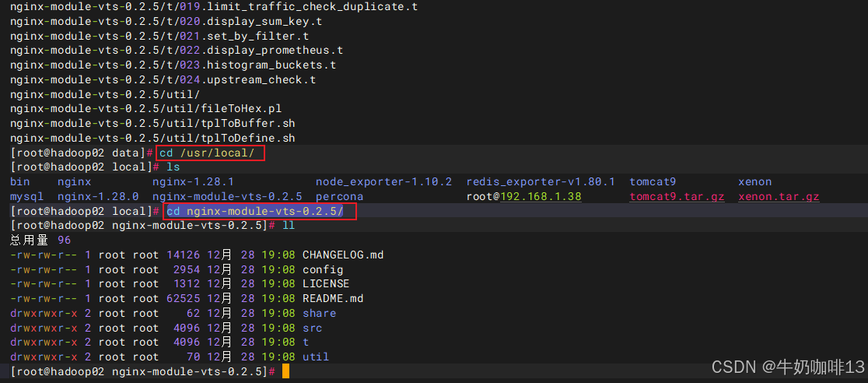The height and width of the screenshot is (383, 868).
Task: Click the 'share' directory name
Action: [x=319, y=313]
